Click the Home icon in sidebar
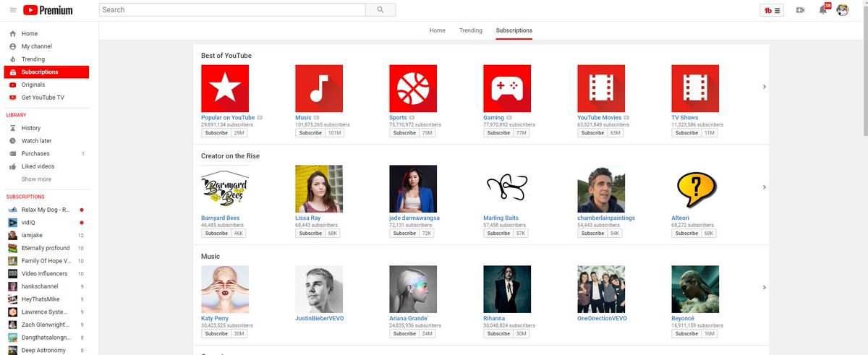 [x=12, y=34]
